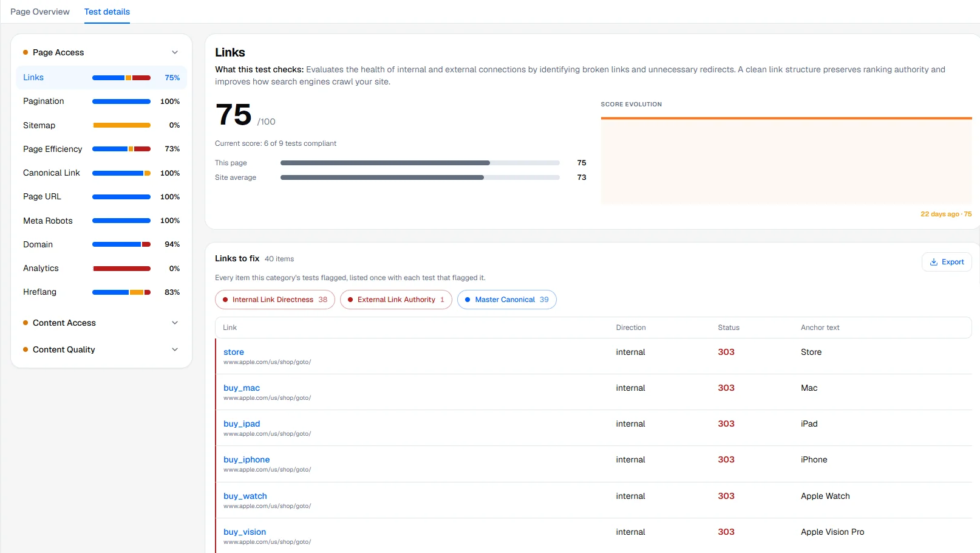Open the buy_iphone link
The image size is (980, 553).
point(247,459)
